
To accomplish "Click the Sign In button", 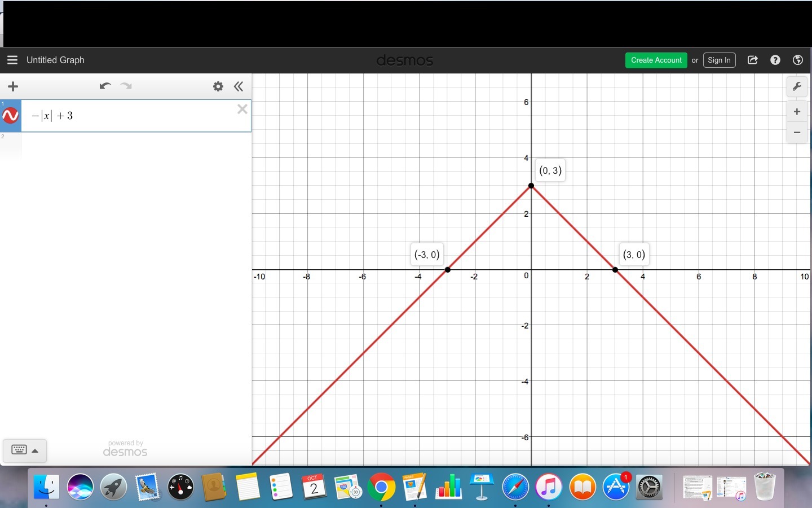I will coord(719,60).
